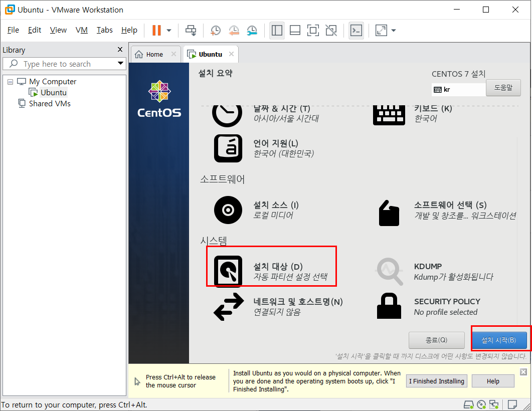This screenshot has width=532, height=411.
Task: Open the console view icon
Action: coord(356,30)
